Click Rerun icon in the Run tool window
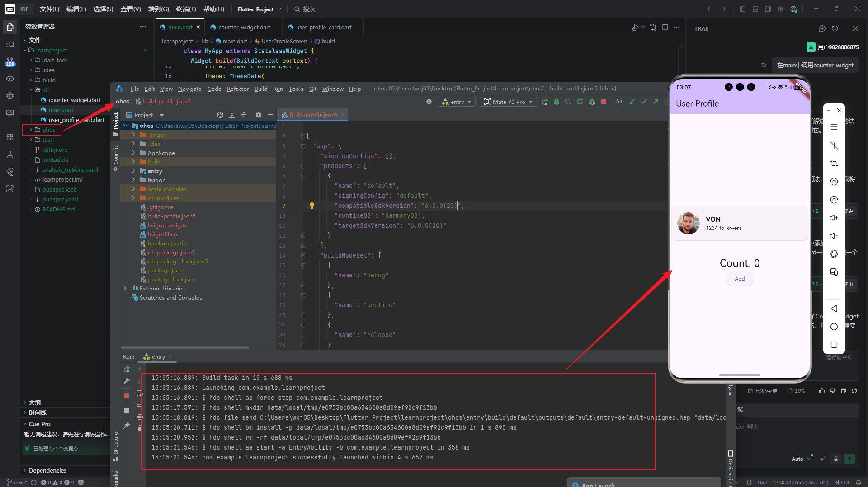This screenshot has height=487, width=868. (x=127, y=370)
